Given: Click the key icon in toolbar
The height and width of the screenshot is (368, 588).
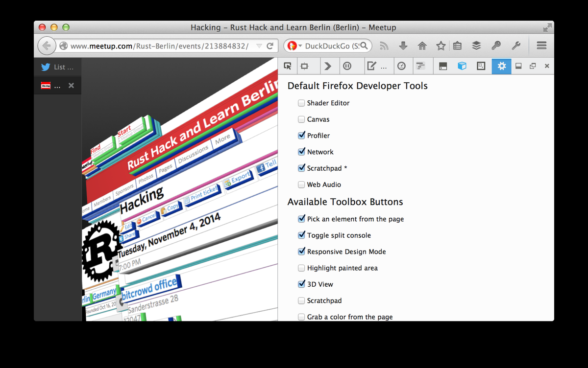Looking at the screenshot, I should click(496, 46).
